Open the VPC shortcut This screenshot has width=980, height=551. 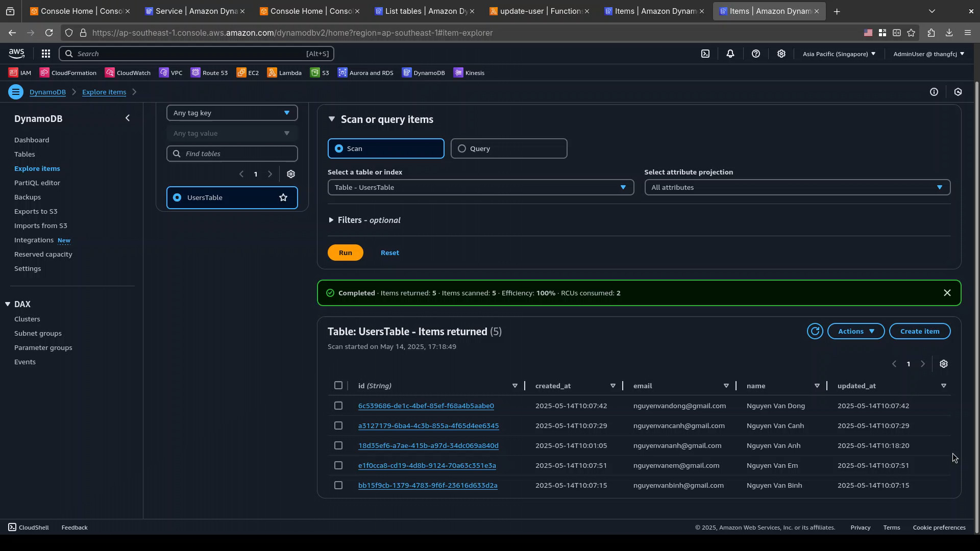click(170, 72)
